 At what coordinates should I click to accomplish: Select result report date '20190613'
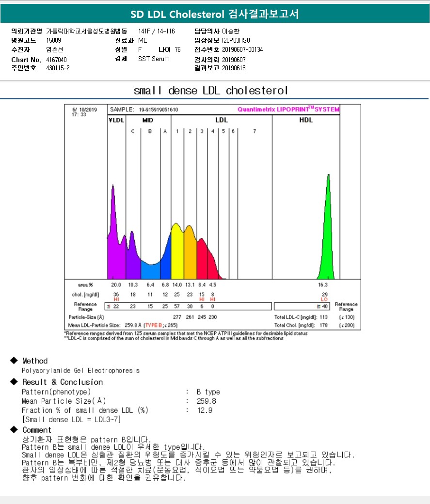[234, 68]
